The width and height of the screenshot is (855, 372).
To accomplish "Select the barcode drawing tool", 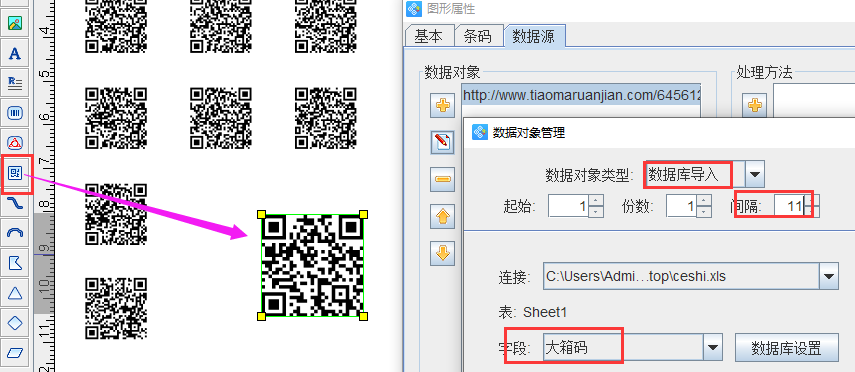I will click(15, 113).
